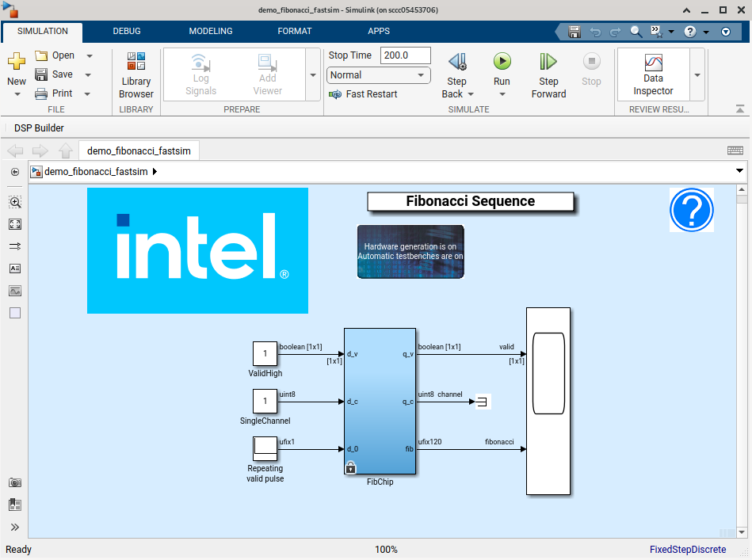The width and height of the screenshot is (752, 560).
Task: Switch to the DEBUG tab
Action: pyautogui.click(x=127, y=32)
